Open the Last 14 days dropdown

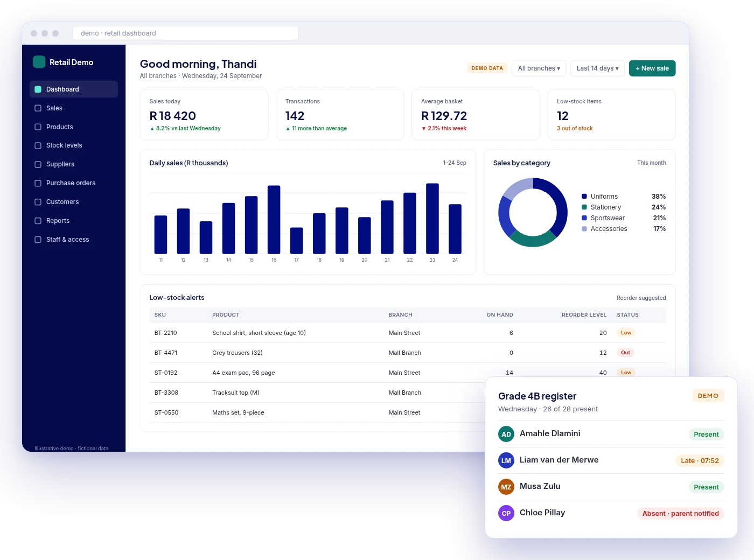(598, 68)
